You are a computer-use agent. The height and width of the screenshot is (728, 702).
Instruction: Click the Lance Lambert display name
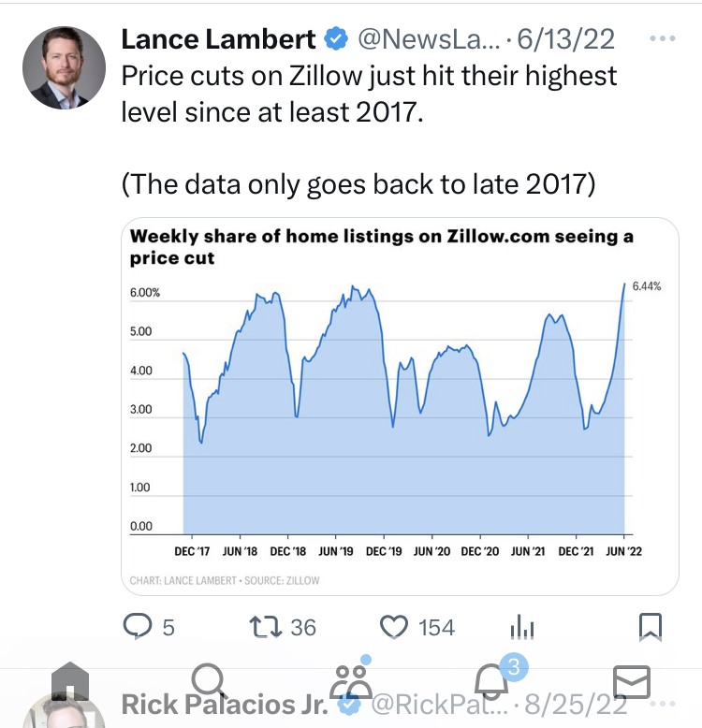(219, 39)
